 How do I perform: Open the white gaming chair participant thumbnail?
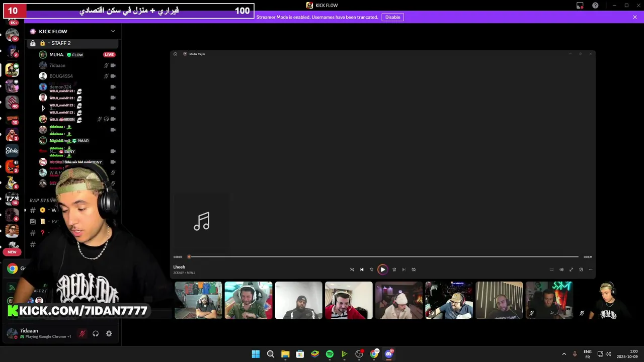(x=249, y=300)
